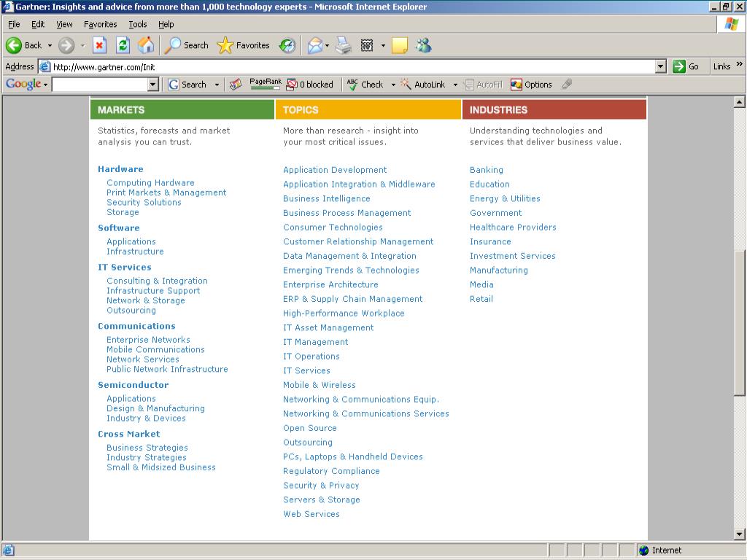Click the green Go arrow button
Viewport: 747px width, 560px height.
coord(686,66)
